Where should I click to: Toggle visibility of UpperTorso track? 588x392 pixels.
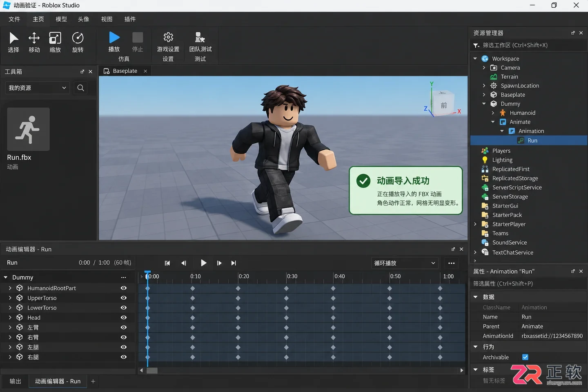coord(123,298)
